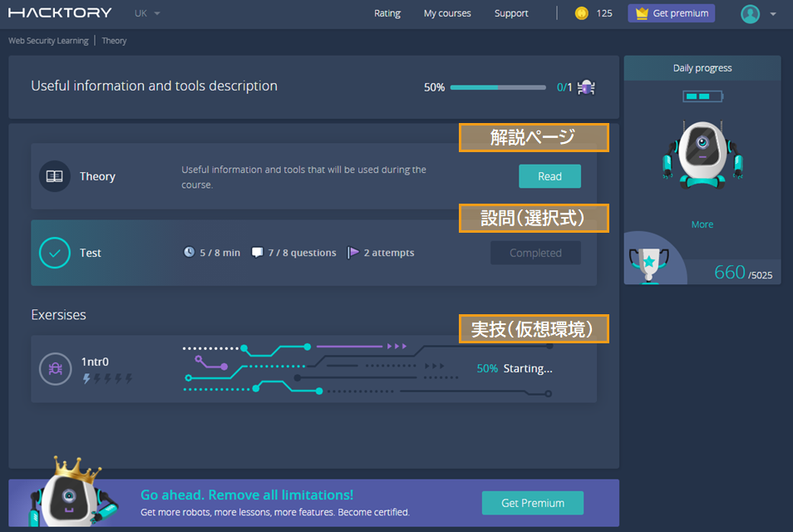Click the green checkmark icon next to Test
793x532 pixels.
pos(53,253)
